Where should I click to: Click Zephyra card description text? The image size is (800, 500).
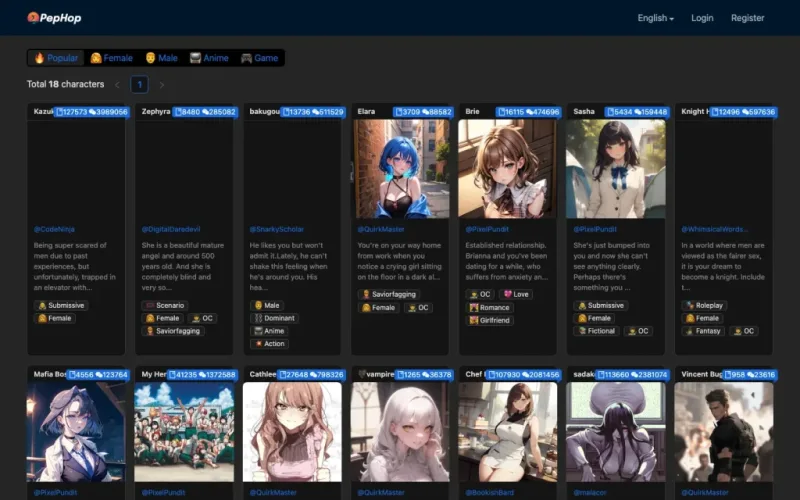click(183, 266)
